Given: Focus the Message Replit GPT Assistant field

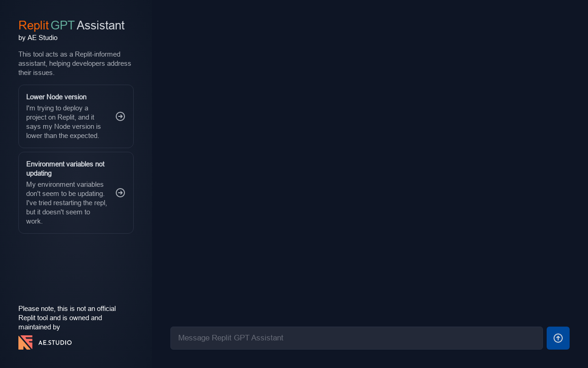Looking at the screenshot, I should tap(356, 338).
